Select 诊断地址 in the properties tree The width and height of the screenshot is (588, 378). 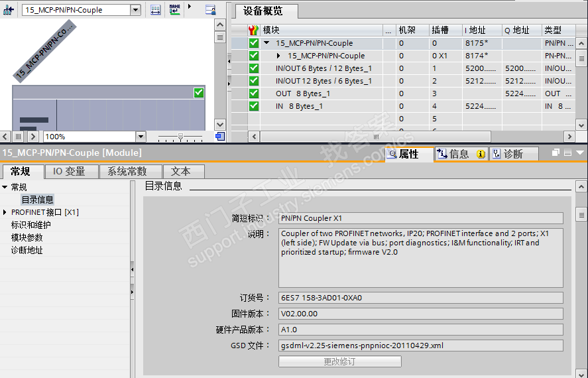[27, 250]
